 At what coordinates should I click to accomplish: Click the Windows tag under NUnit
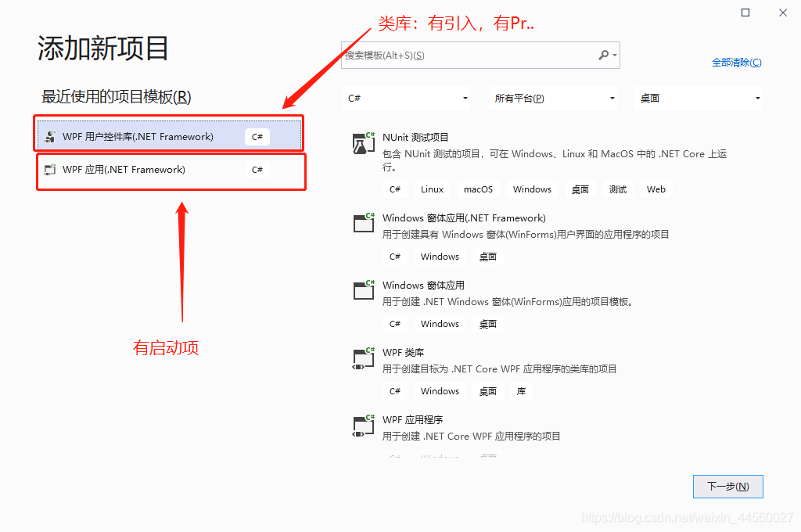(x=532, y=189)
